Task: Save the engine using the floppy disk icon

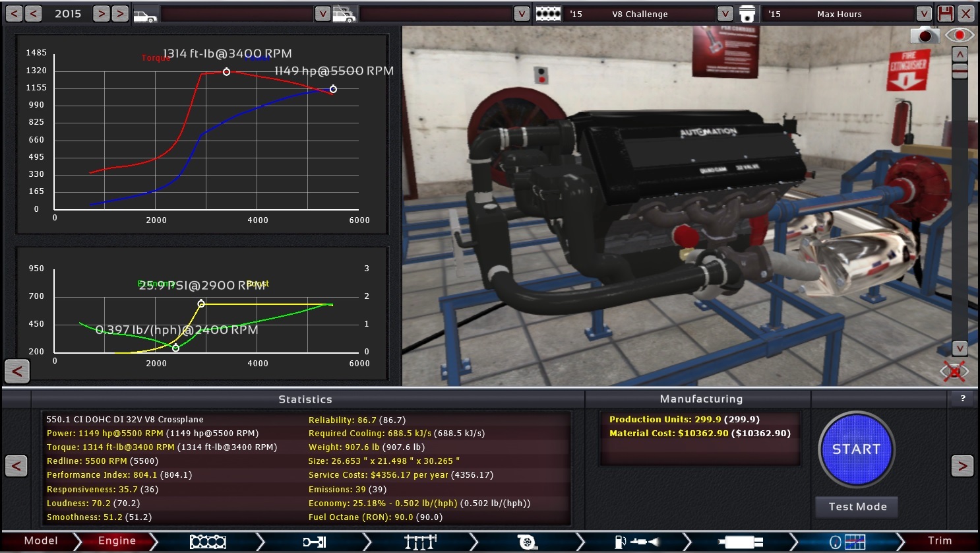Action: point(946,13)
